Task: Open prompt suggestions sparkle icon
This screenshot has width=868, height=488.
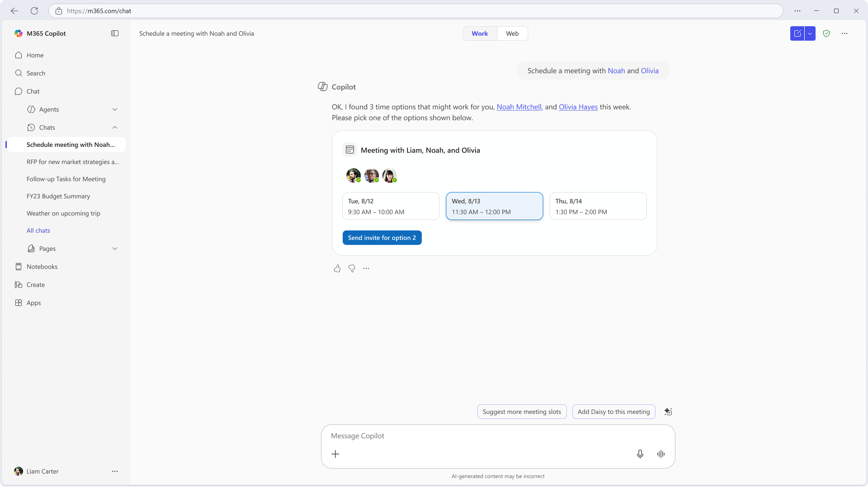Action: pos(668,412)
